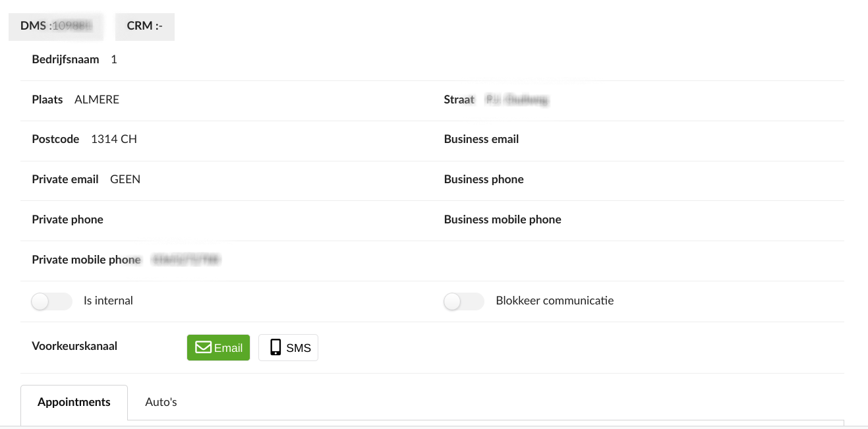Open the Auto's tab
868x429 pixels.
point(161,402)
